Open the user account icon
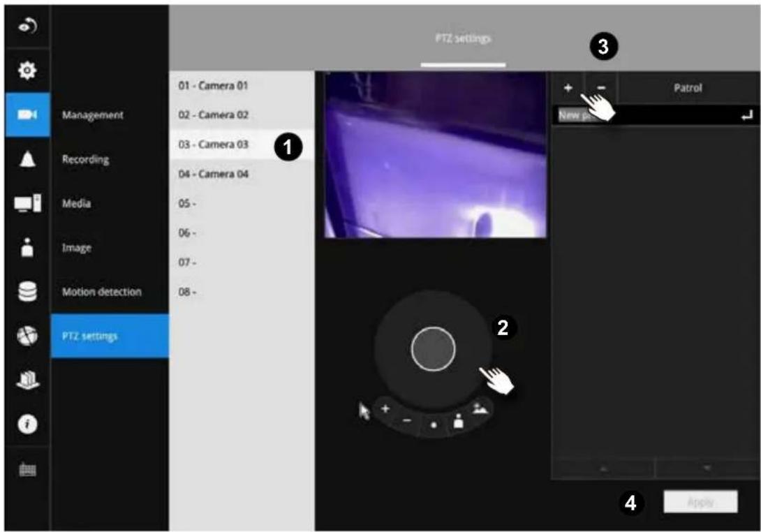This screenshot has width=761, height=532. click(x=27, y=247)
